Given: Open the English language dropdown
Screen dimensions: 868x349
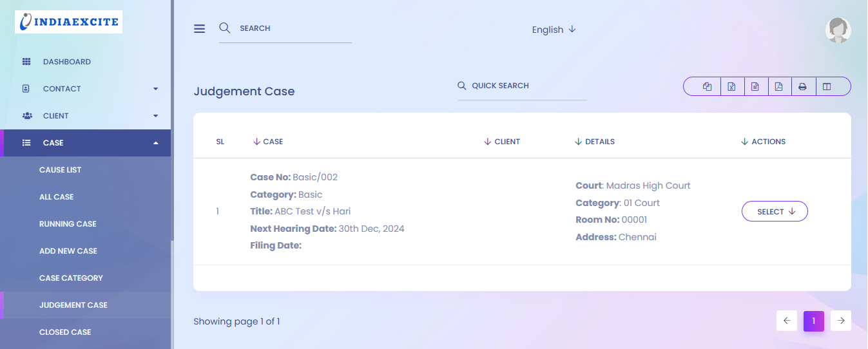Looking at the screenshot, I should point(554,30).
